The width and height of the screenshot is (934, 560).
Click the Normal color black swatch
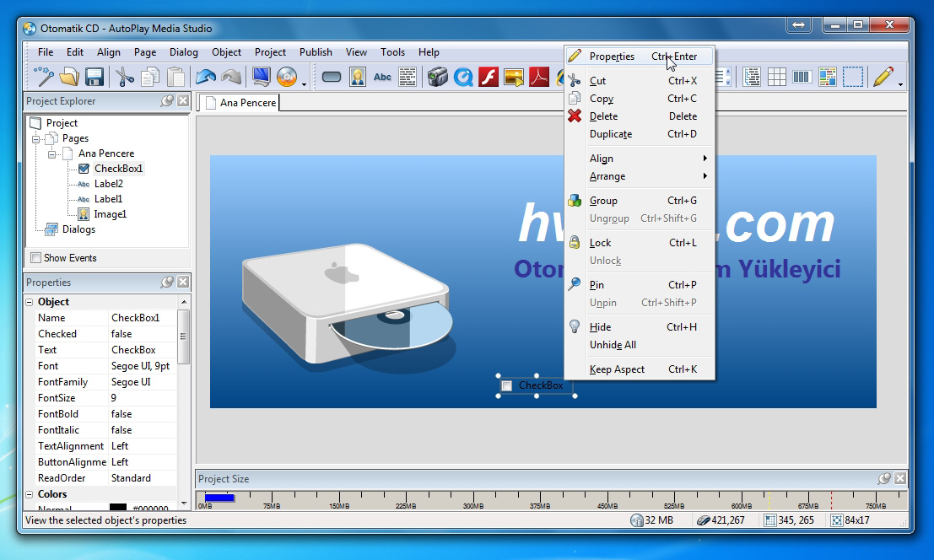coord(118,508)
